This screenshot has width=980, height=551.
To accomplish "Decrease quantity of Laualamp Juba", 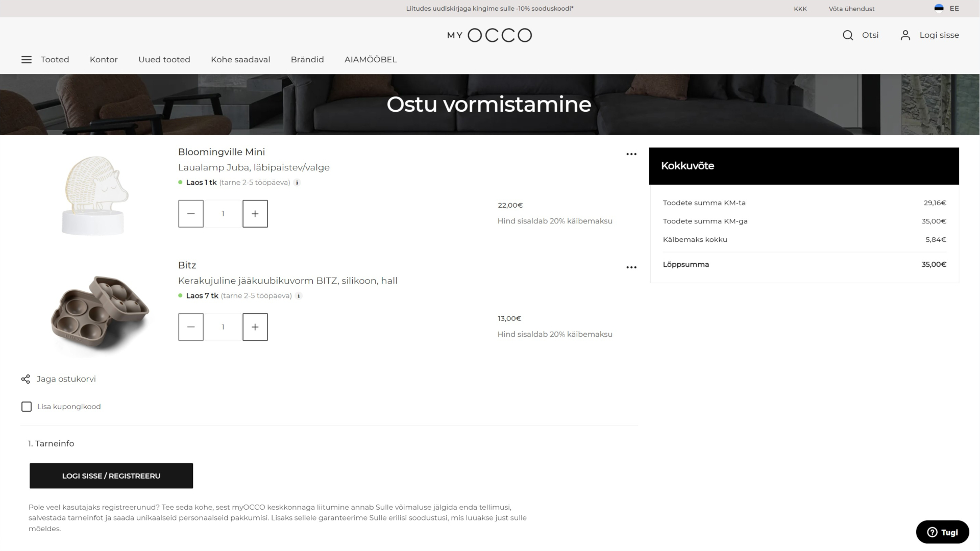I will coord(191,214).
